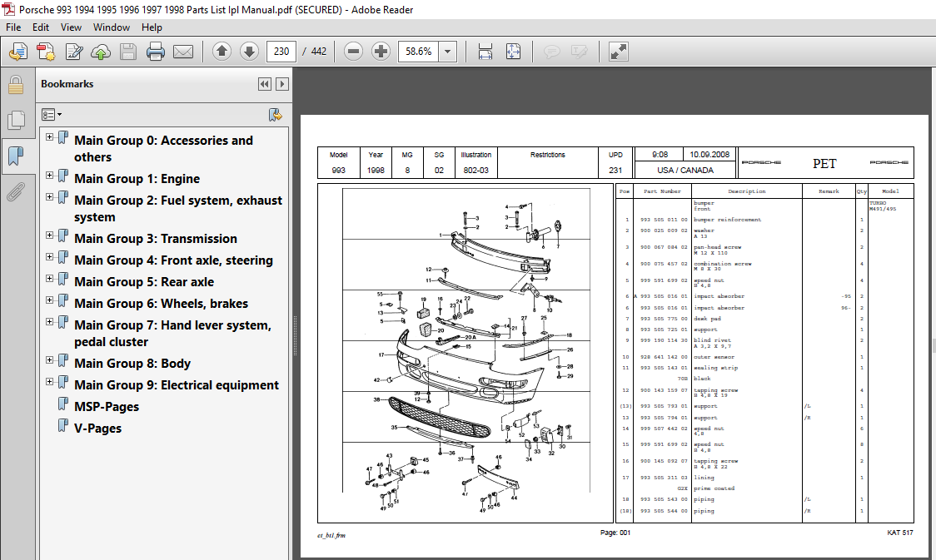Click the 'Restrictions' column header

coord(547,155)
